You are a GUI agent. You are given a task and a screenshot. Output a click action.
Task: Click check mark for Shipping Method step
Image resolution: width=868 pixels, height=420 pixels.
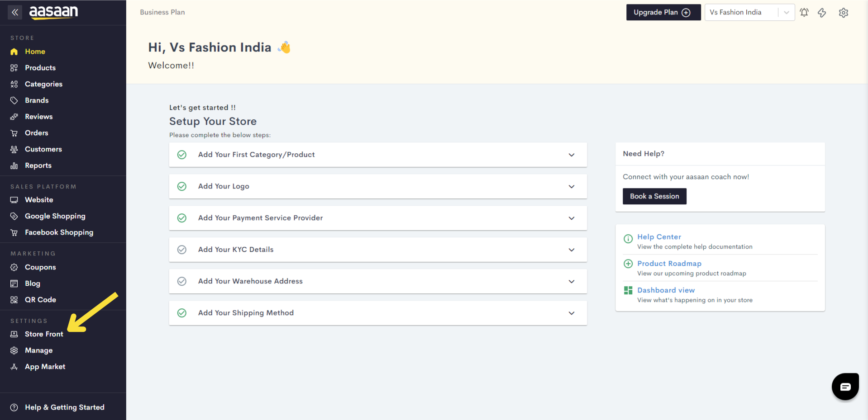(182, 313)
